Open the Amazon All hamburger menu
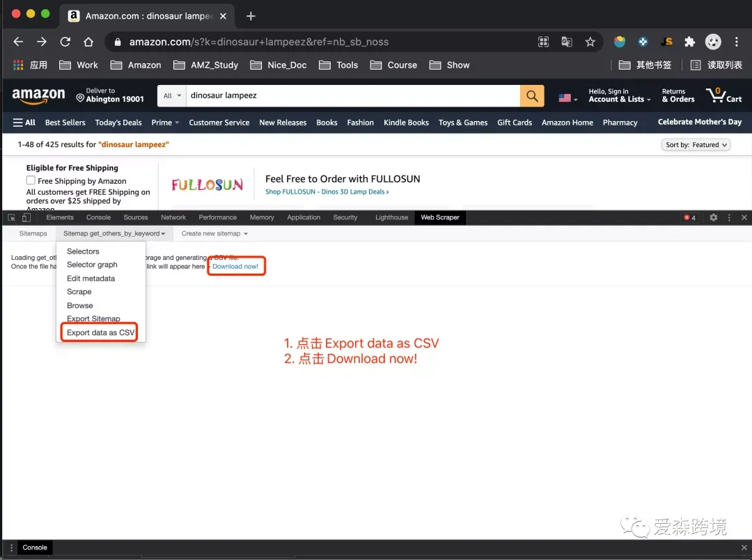 (x=24, y=123)
